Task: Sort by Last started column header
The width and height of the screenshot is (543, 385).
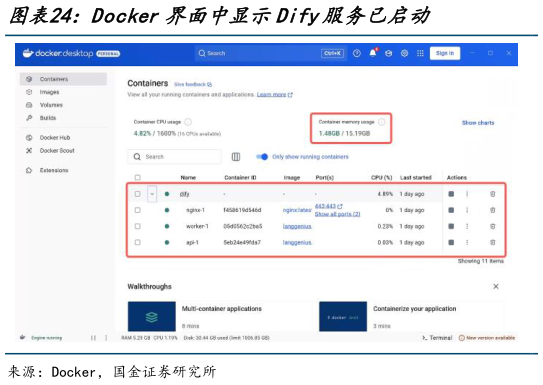Action: [416, 178]
